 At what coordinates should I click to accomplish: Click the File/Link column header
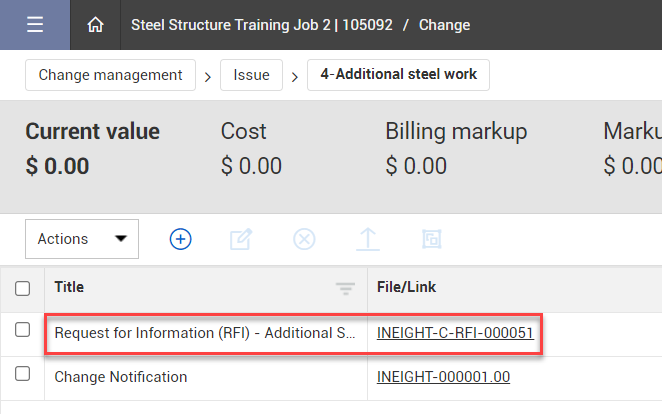point(407,288)
